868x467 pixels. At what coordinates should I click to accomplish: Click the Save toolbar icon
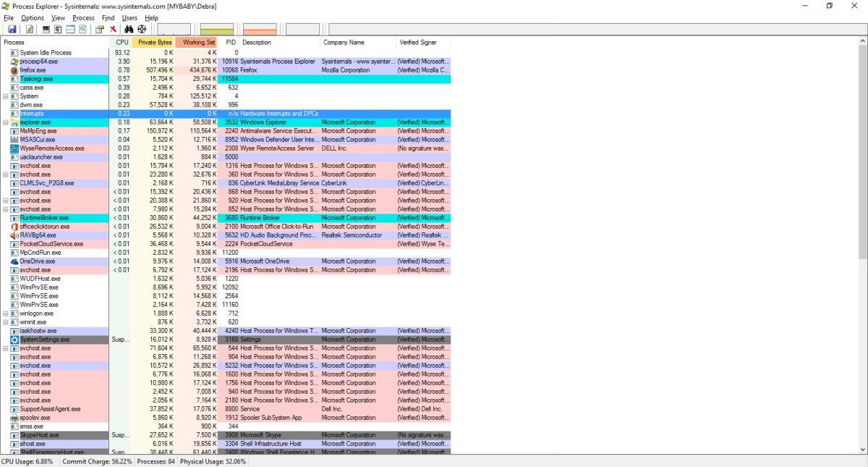click(12, 29)
